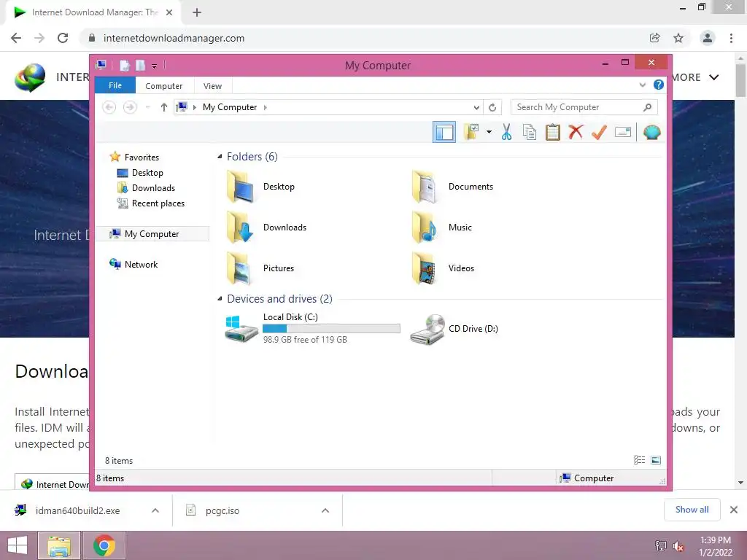Open the Customize Quick Access Toolbar dropdown

pos(155,66)
